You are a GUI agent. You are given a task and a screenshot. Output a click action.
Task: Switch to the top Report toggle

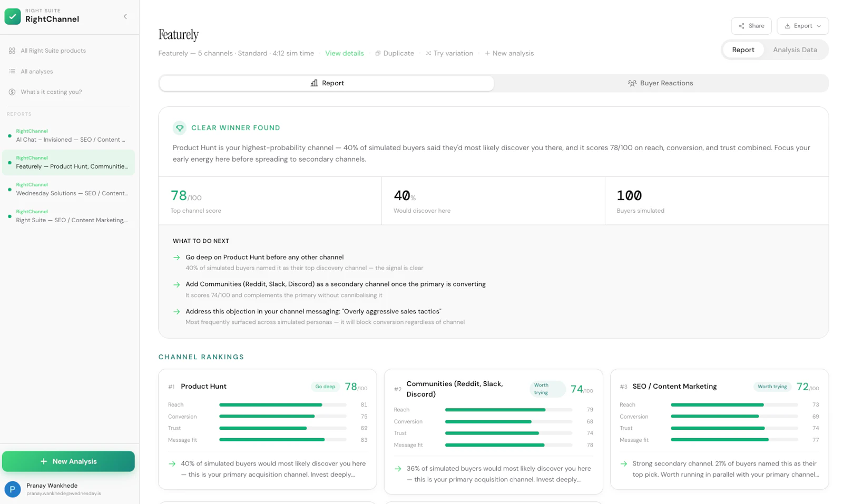743,50
